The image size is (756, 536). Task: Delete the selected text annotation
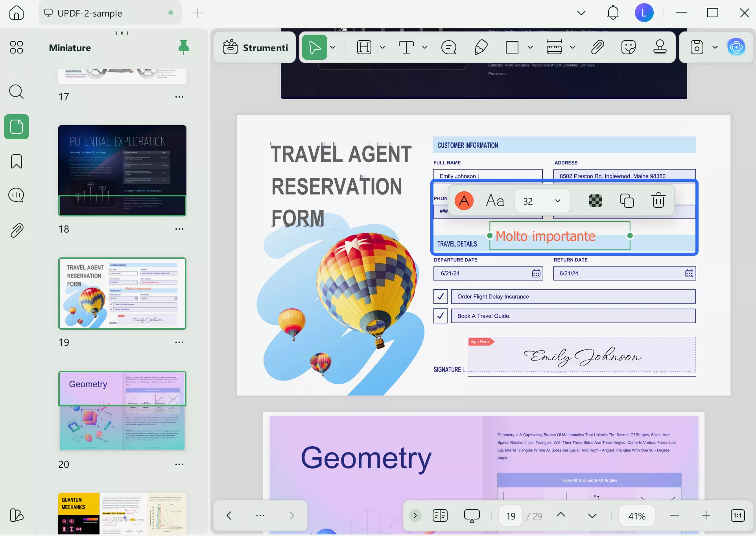click(x=658, y=200)
